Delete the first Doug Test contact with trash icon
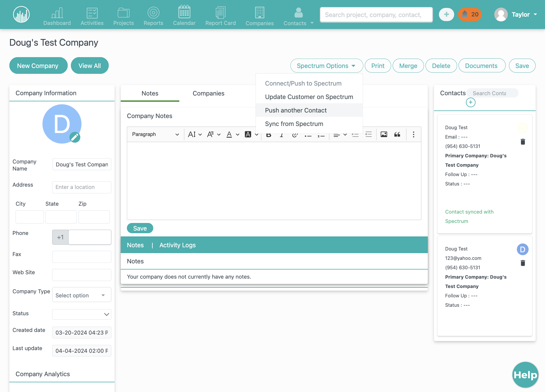Image resolution: width=545 pixels, height=392 pixels. [523, 142]
